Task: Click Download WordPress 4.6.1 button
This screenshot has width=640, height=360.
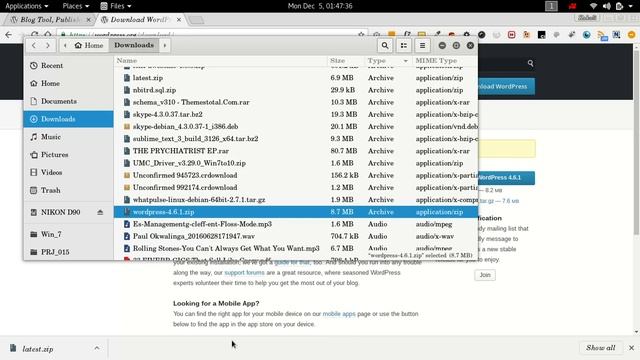Action: point(506,178)
